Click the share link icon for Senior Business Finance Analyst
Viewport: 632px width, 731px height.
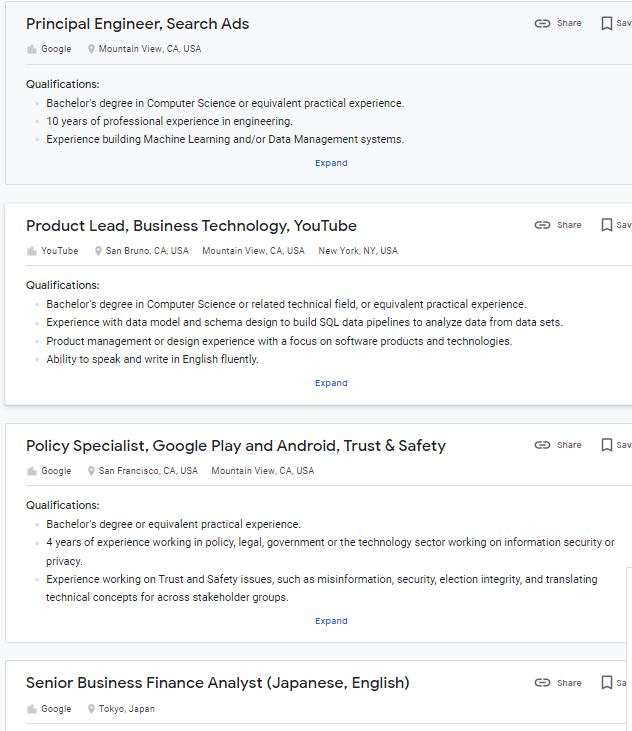(543, 683)
